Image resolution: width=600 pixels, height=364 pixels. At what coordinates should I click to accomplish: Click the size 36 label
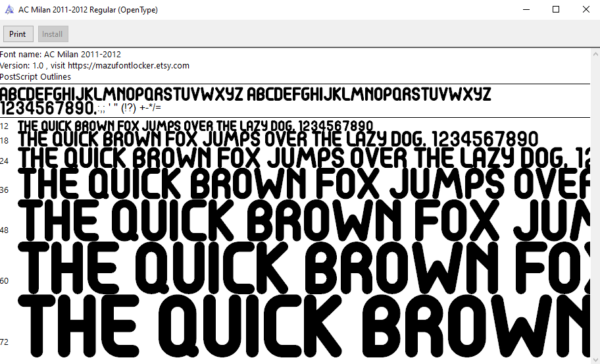pos(4,190)
